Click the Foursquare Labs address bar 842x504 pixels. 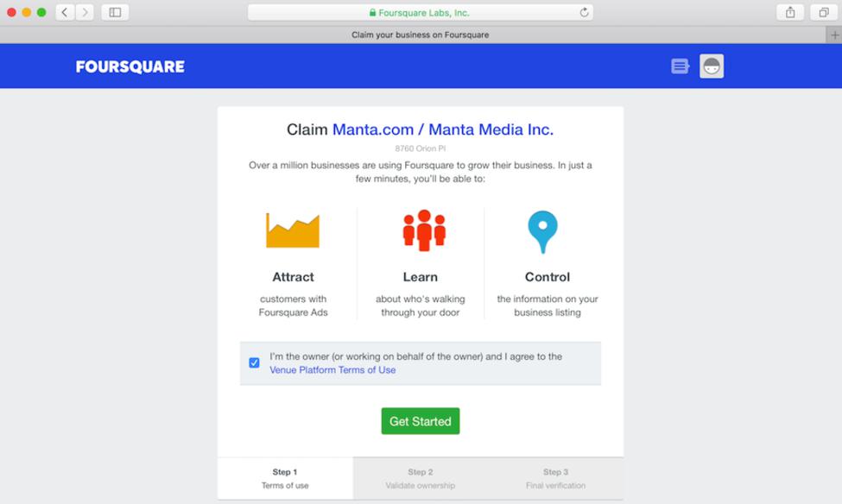[420, 12]
